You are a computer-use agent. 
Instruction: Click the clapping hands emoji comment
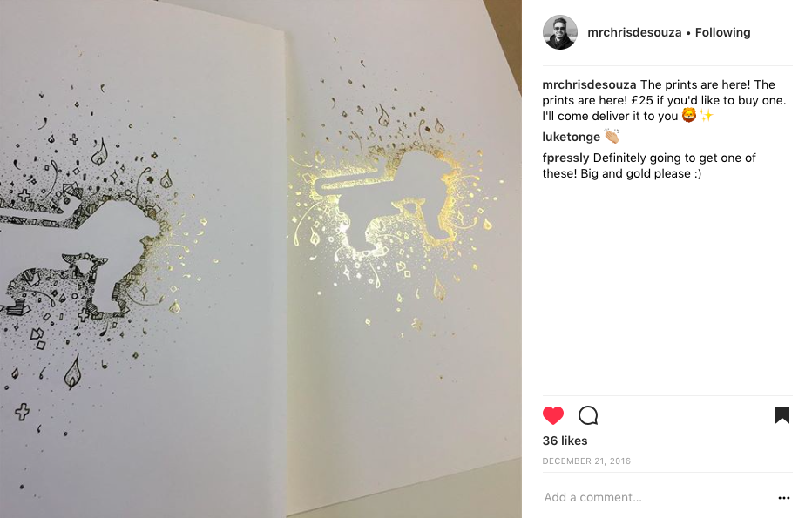click(612, 136)
